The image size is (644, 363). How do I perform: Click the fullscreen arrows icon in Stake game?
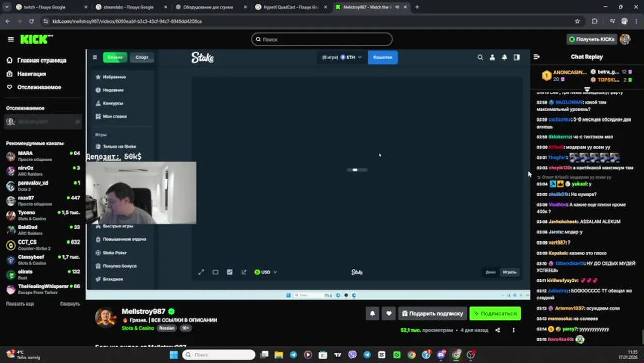coord(201,272)
